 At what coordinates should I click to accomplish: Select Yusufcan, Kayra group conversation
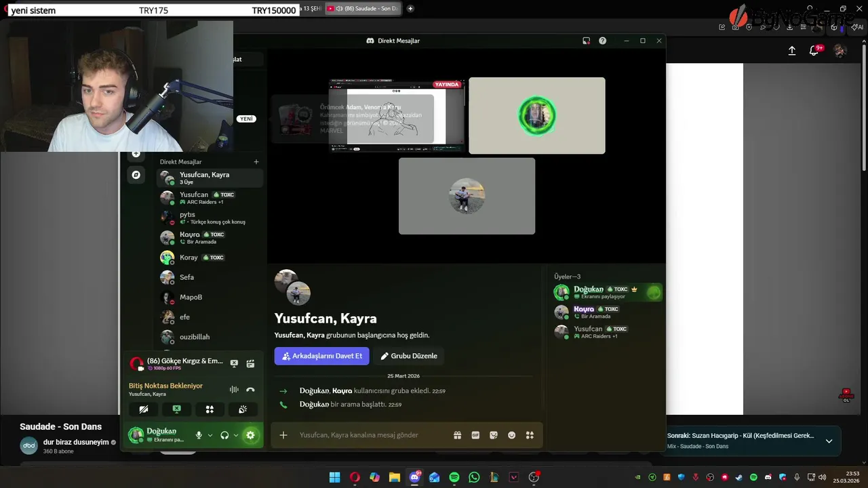(x=210, y=178)
